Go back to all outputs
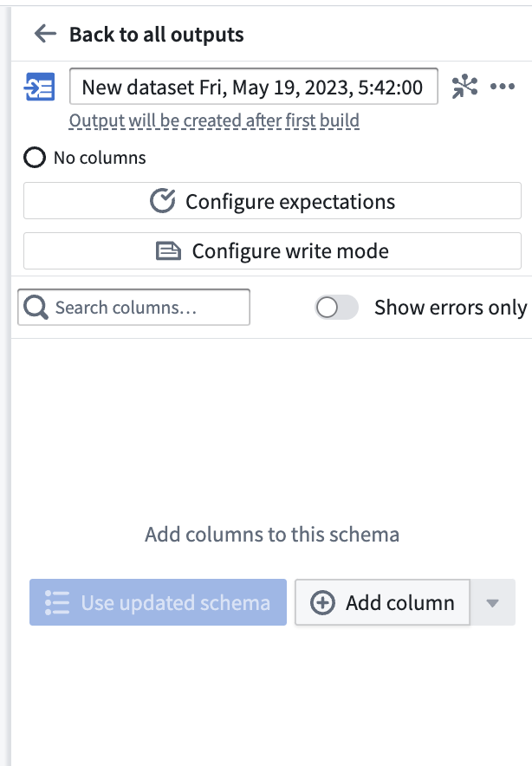Viewport: 532px width, 766px height. pyautogui.click(x=156, y=34)
